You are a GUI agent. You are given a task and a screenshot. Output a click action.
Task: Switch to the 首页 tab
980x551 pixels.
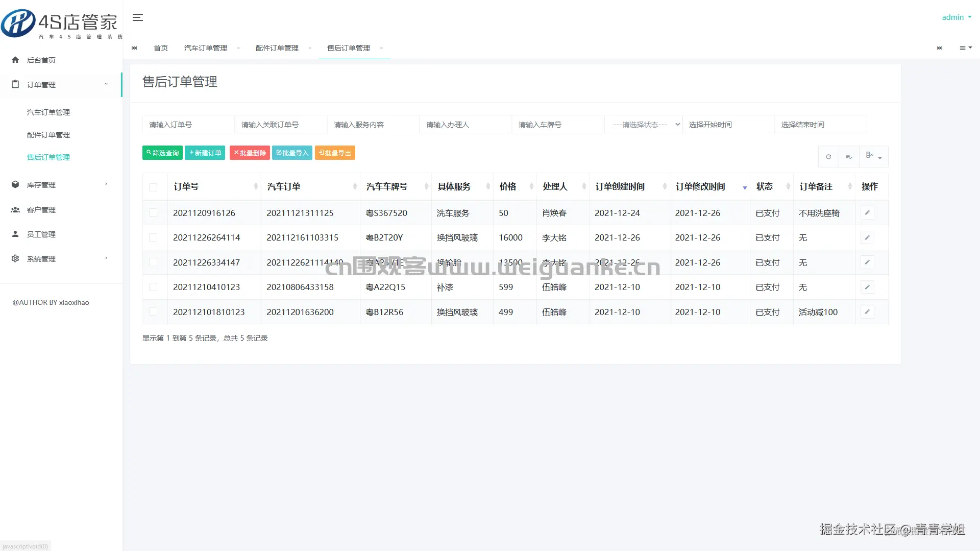[x=161, y=48]
